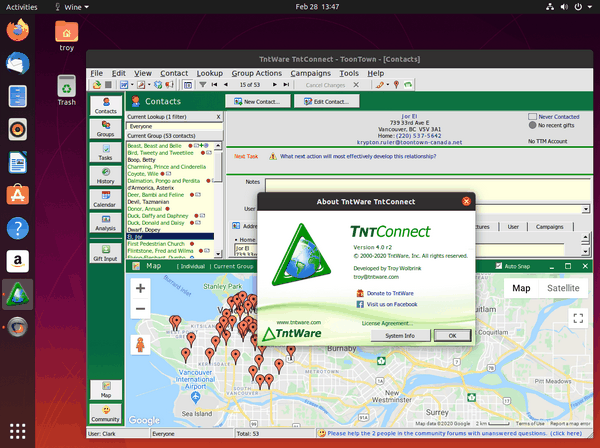Viewport: 600px width, 448px height.
Task: Click the Edit Contact button
Action: (326, 101)
